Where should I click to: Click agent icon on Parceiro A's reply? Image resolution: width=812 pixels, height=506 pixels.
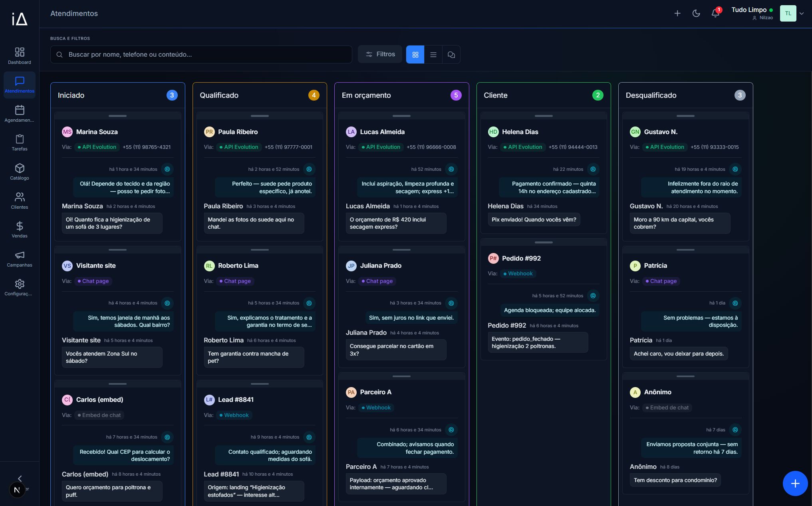[x=451, y=430]
